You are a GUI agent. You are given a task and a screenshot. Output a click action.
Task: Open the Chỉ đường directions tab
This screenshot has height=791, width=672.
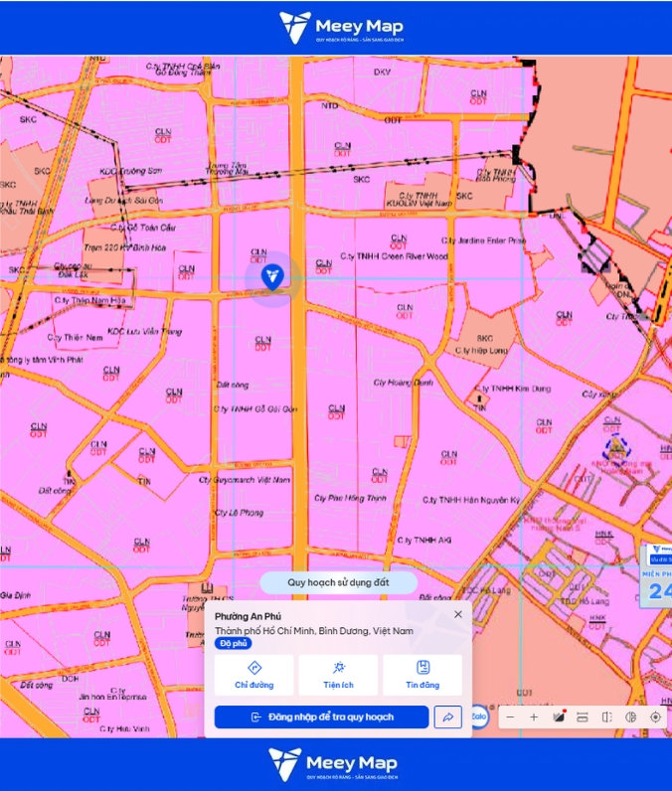point(253,675)
